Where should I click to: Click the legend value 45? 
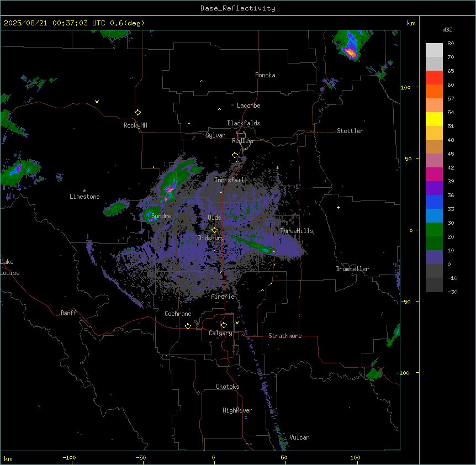(451, 154)
